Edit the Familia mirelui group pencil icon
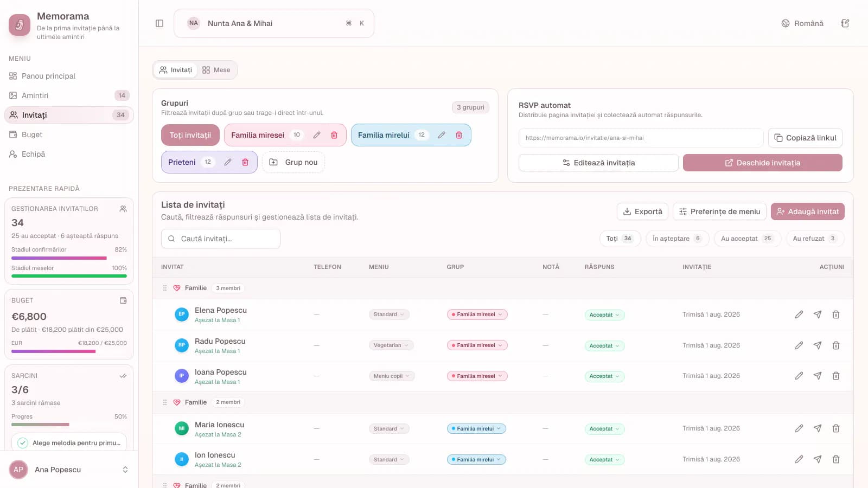Viewport: 868px width, 488px height. coord(442,135)
